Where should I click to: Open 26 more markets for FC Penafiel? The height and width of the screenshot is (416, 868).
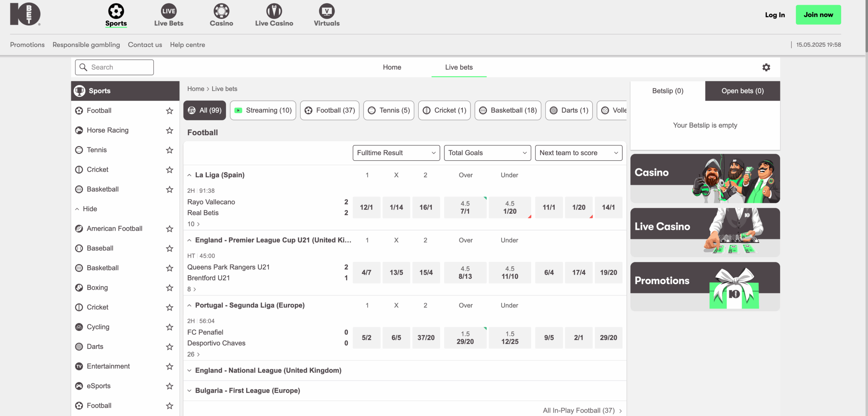193,354
